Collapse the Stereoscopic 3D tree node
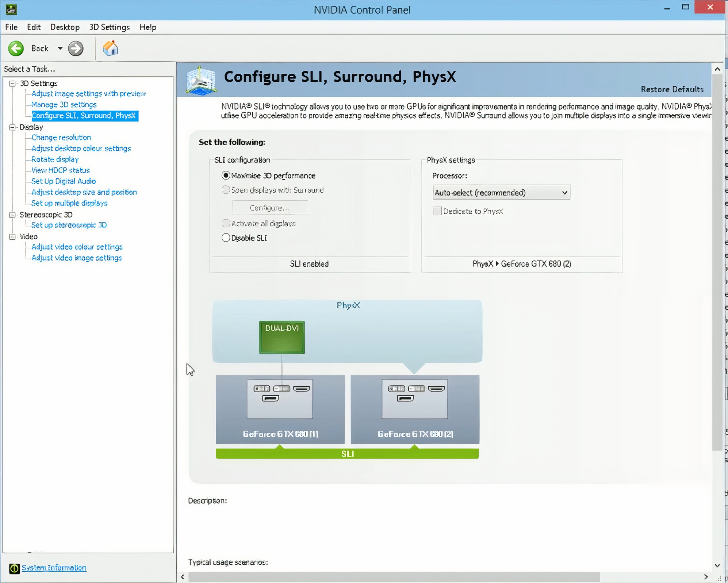 coord(12,215)
